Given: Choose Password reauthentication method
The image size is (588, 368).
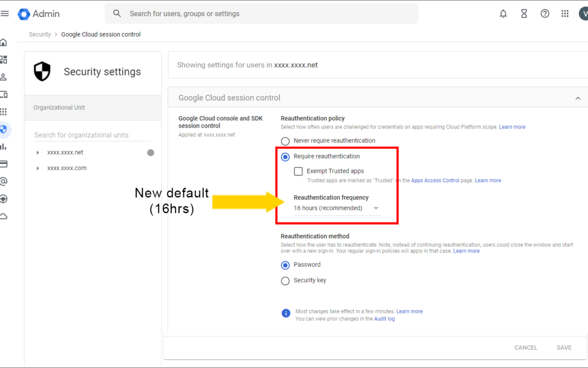Looking at the screenshot, I should point(285,265).
